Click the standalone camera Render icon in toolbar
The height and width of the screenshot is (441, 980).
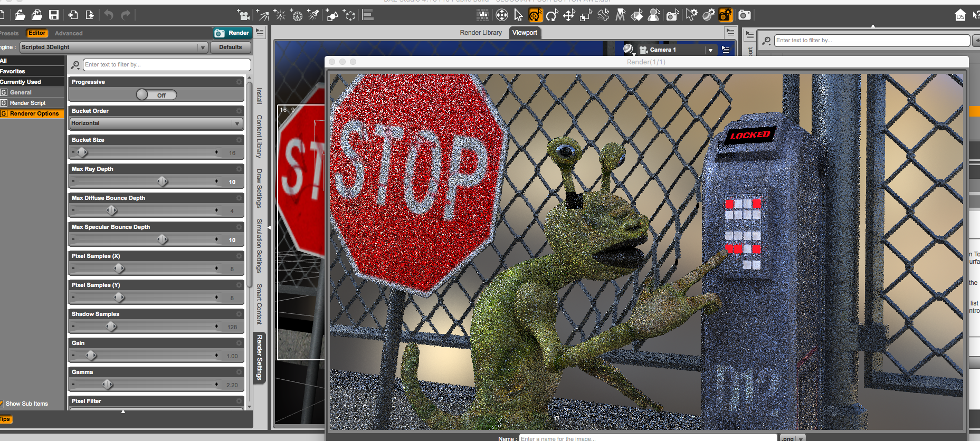[x=745, y=15]
